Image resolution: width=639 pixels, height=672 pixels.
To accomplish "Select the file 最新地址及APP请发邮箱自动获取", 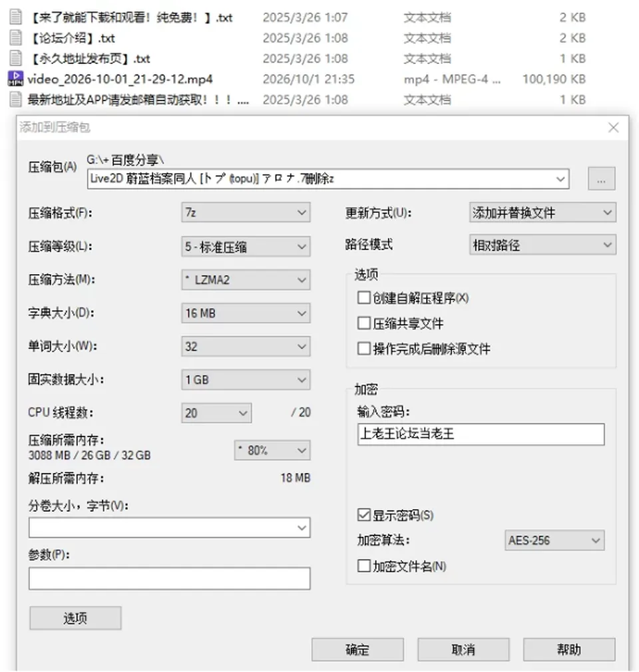I will coord(138,100).
